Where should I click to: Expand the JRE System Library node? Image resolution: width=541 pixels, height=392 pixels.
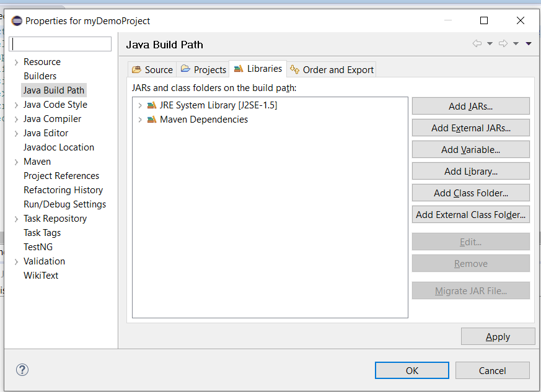(x=140, y=105)
